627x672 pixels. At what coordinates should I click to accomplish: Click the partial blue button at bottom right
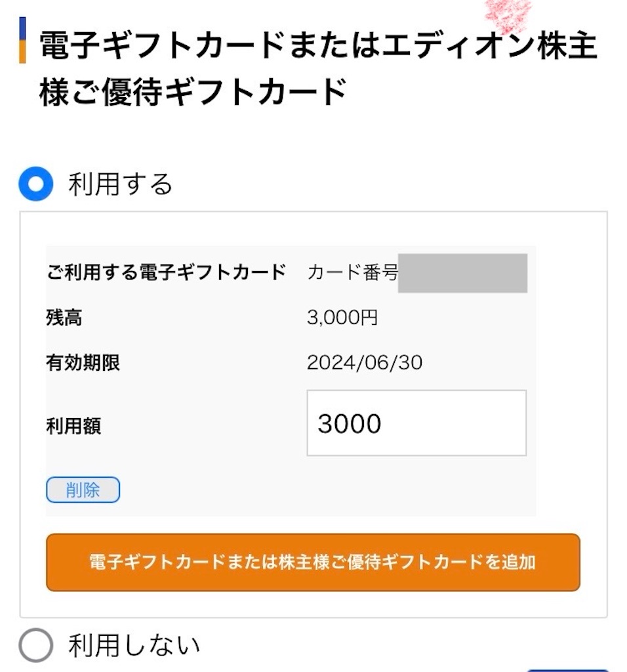pyautogui.click(x=568, y=670)
